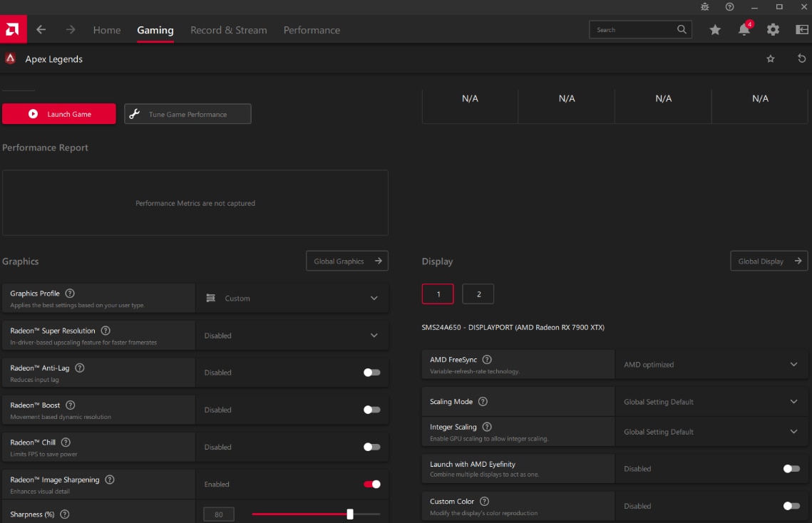Show help for Scaling Mode
812x523 pixels.
point(483,401)
